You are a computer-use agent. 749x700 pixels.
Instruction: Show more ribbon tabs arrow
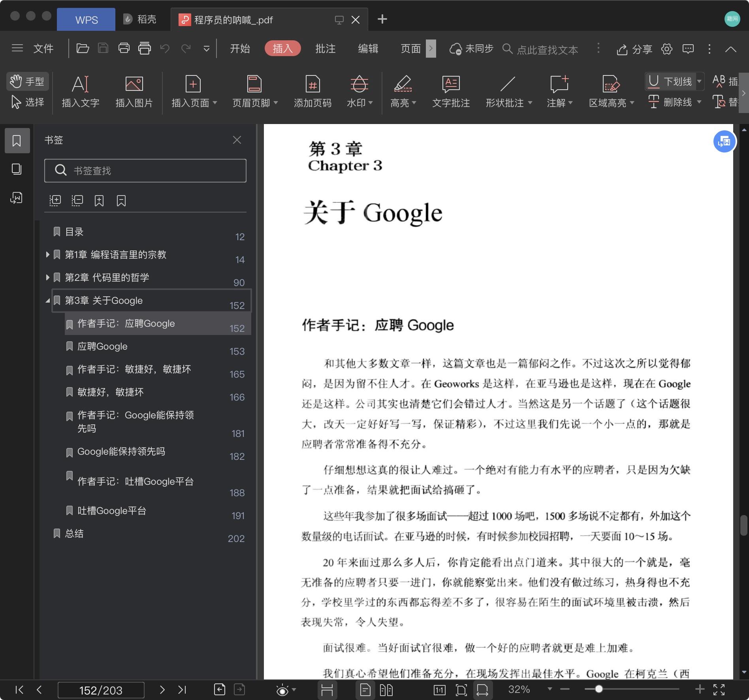tap(431, 49)
